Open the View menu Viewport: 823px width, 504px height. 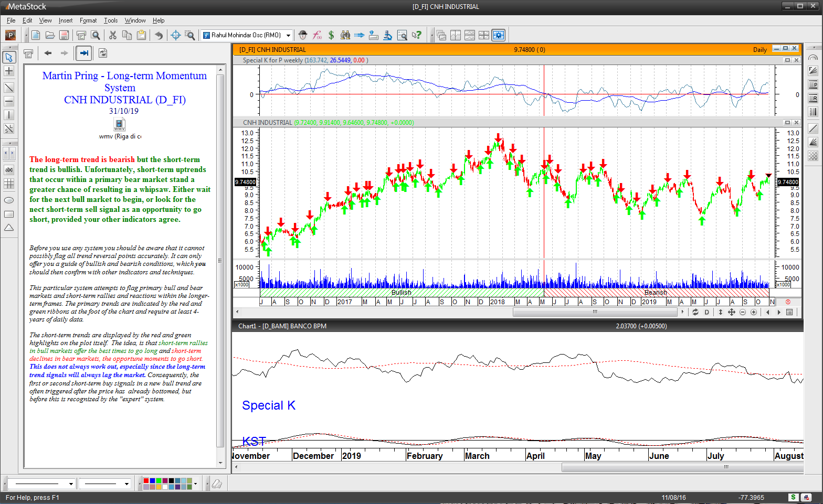pos(46,20)
